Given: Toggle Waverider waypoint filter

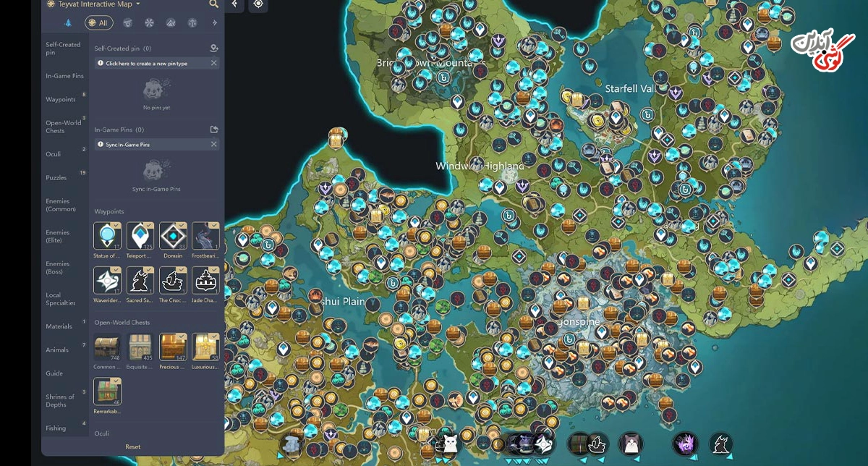Looking at the screenshot, I should tap(107, 280).
